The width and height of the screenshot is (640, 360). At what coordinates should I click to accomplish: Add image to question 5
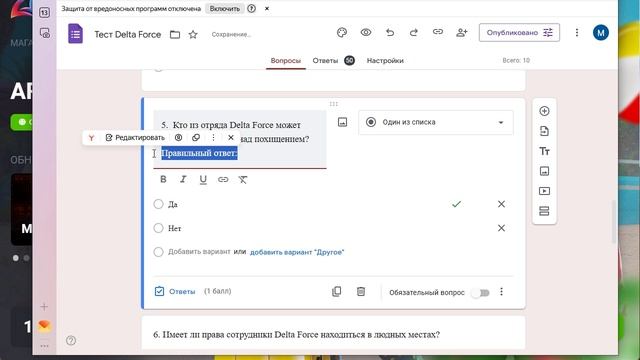click(x=342, y=122)
